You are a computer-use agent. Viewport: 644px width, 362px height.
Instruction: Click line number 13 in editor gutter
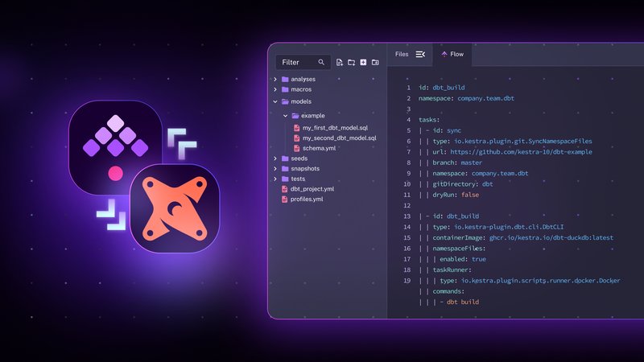(407, 216)
